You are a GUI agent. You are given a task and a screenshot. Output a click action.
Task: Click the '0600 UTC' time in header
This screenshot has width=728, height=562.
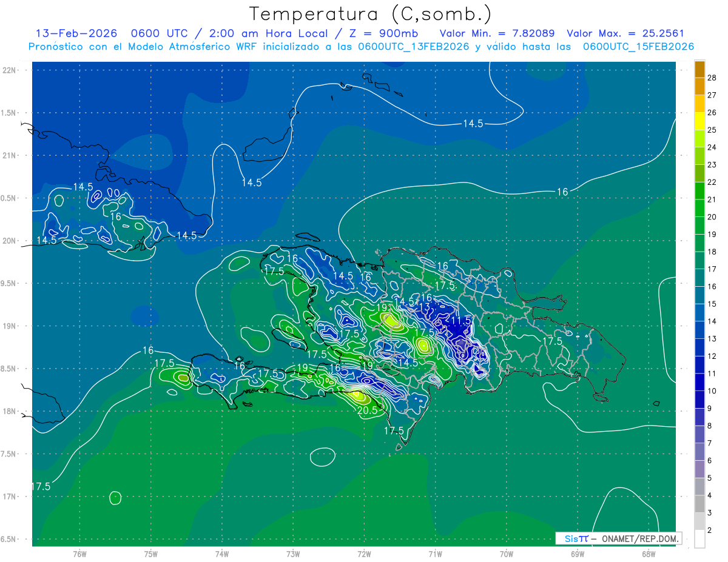[160, 33]
